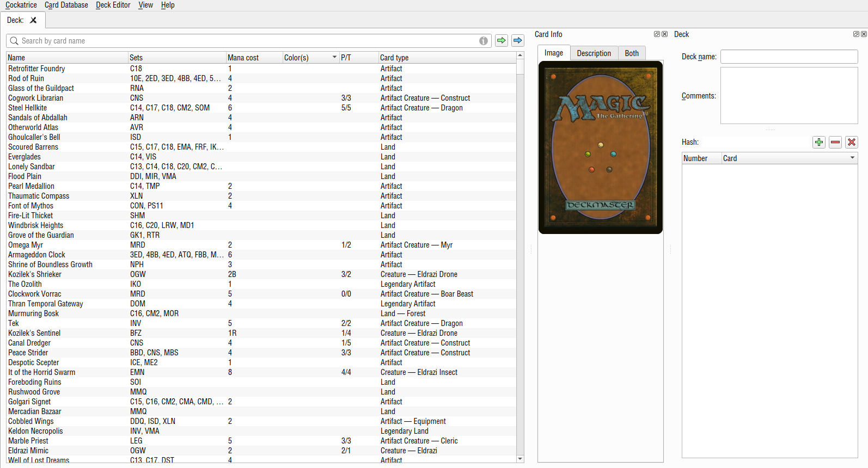Select Keldon Necropolis row
868x468 pixels.
pyautogui.click(x=261, y=431)
